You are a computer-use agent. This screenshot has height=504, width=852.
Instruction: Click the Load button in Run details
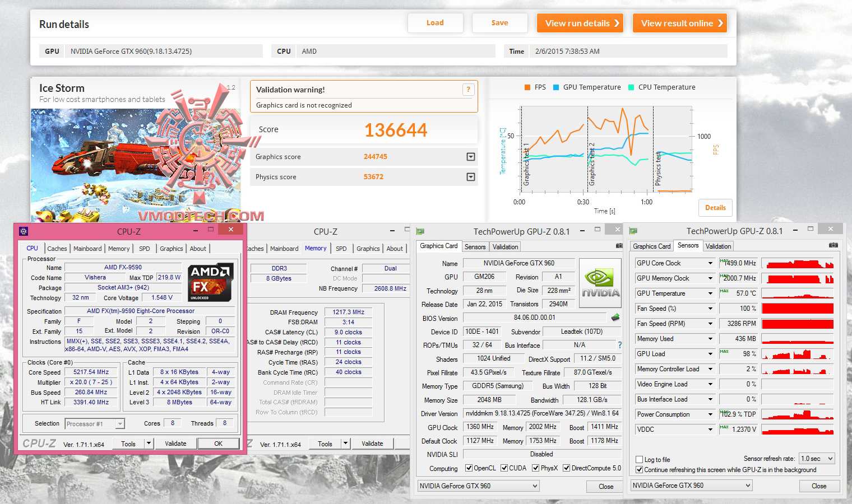pos(435,23)
